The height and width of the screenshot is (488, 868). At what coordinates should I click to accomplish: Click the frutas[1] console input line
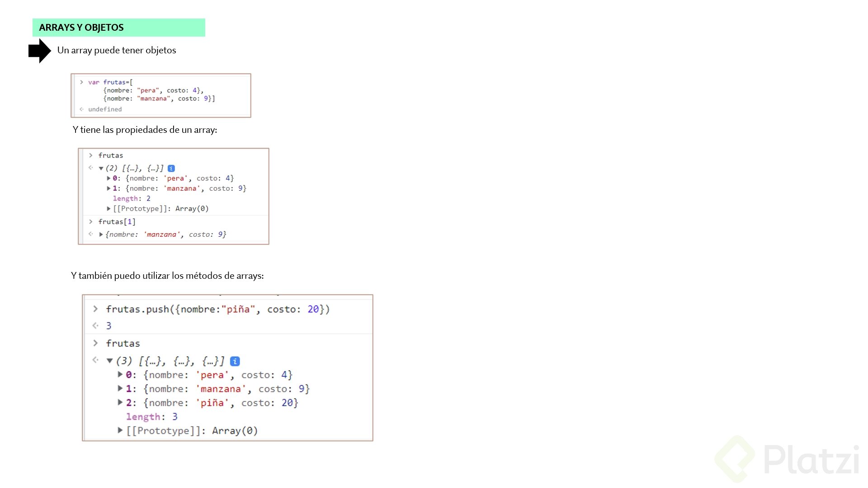117,222
